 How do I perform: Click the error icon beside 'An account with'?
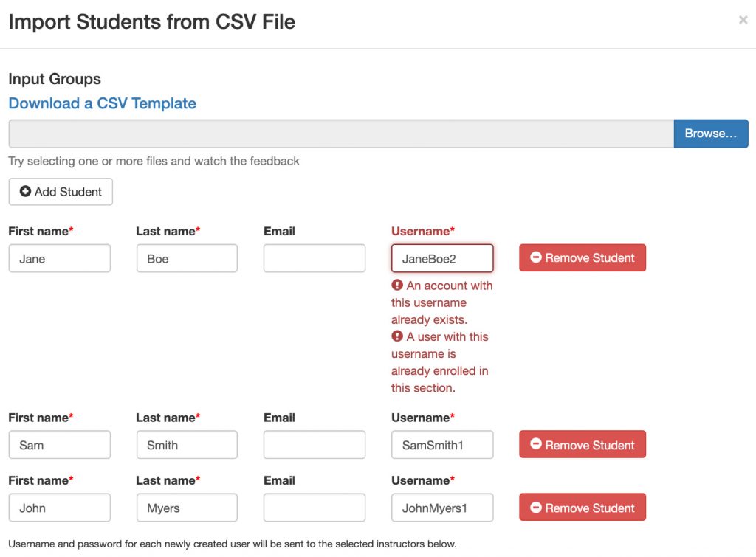coord(396,286)
